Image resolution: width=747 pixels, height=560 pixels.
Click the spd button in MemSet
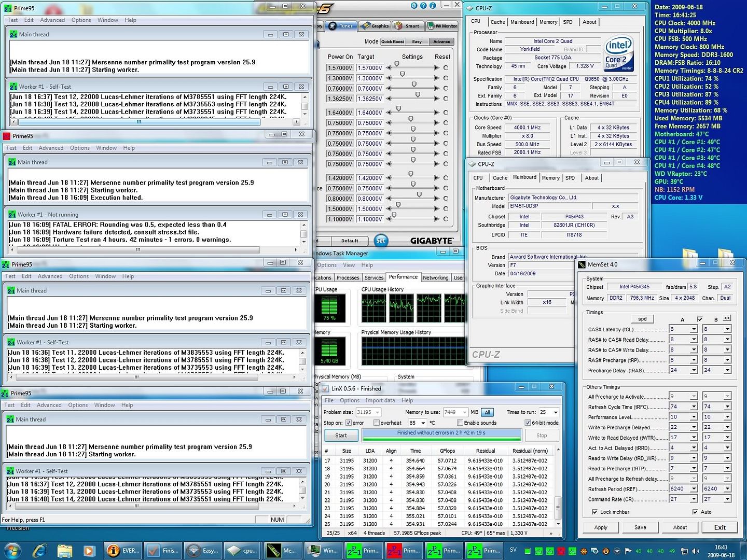642,319
